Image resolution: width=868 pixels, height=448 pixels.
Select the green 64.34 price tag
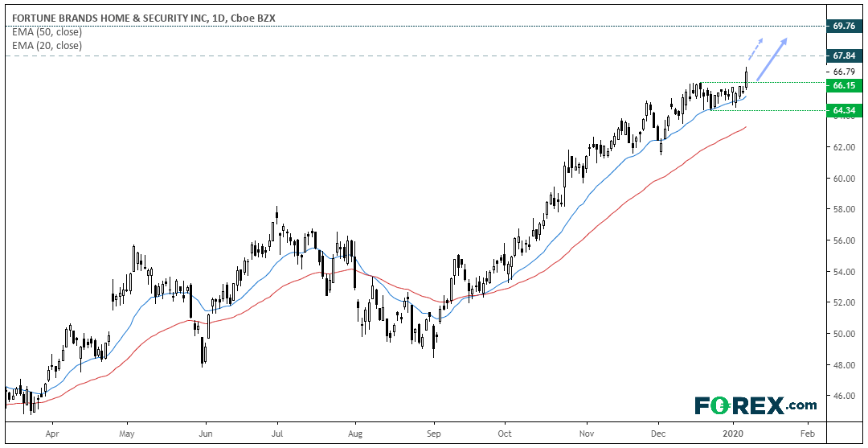point(845,111)
